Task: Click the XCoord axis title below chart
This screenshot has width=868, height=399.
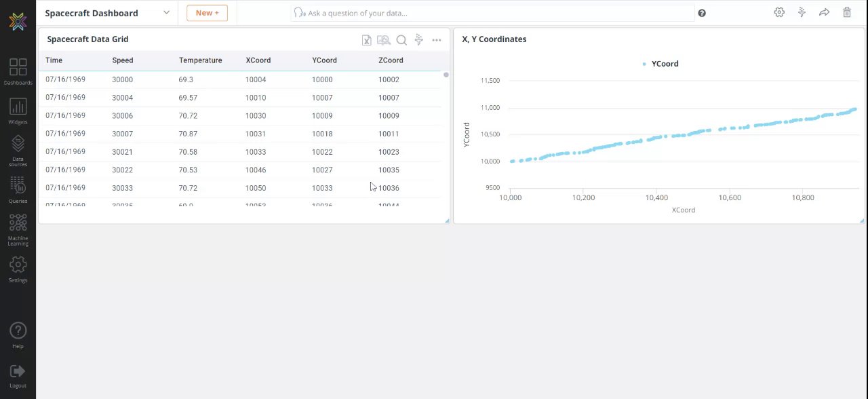Action: click(x=684, y=210)
